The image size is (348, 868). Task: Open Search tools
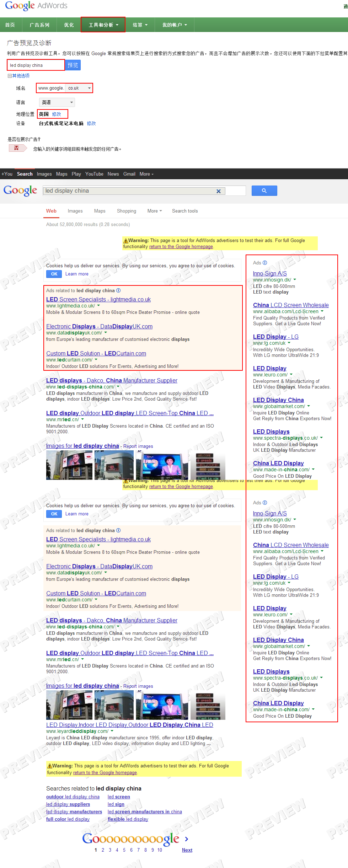tap(185, 211)
